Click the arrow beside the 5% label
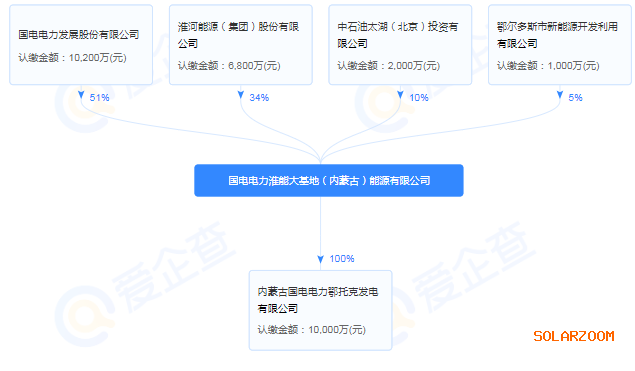Image resolution: width=635 pixels, height=371 pixels. coord(560,95)
